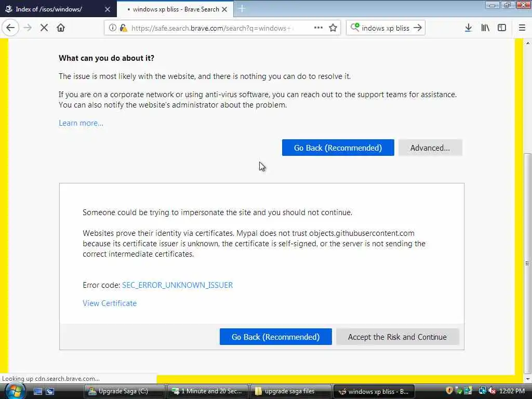Minimize the browser window
Image resolution: width=532 pixels, height=399 pixels.
[492, 5]
